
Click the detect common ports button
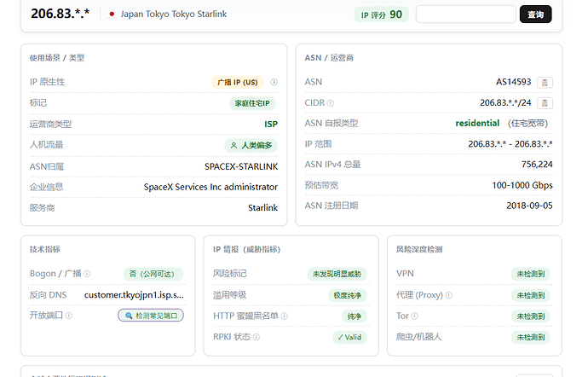click(151, 316)
